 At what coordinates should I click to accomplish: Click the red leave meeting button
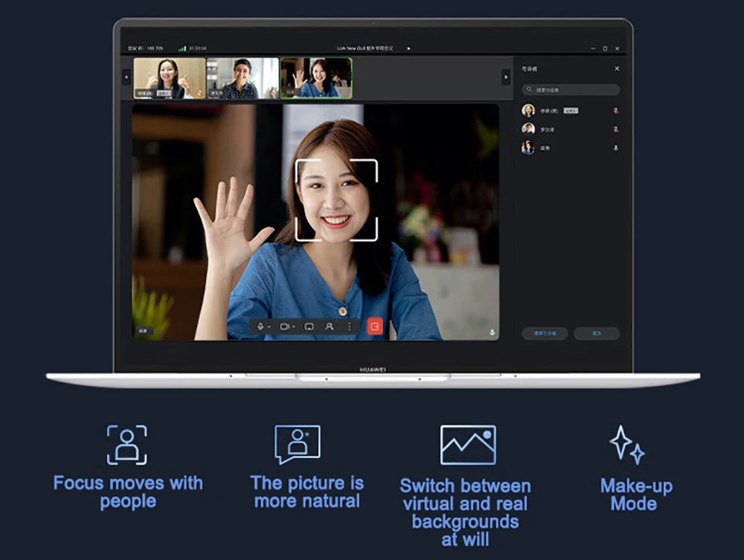coord(375,326)
